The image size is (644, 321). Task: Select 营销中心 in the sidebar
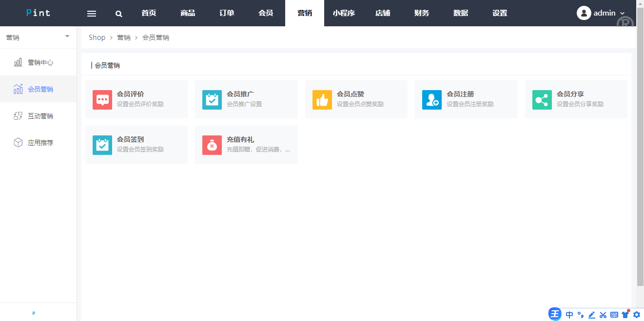(40, 62)
